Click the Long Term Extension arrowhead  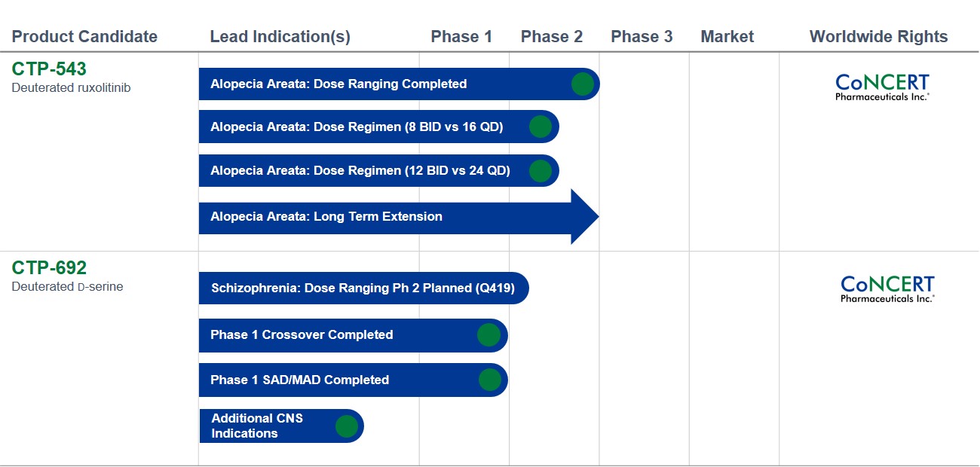[x=585, y=217]
